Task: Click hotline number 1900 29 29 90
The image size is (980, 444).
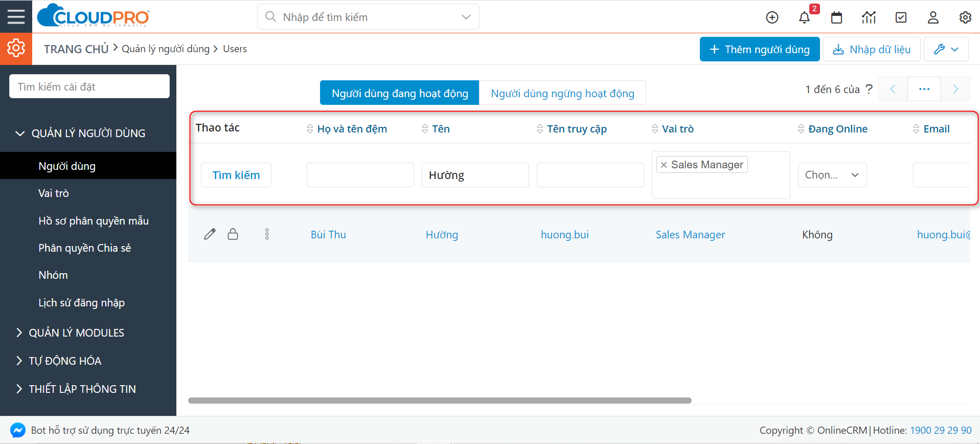Action: point(941,430)
